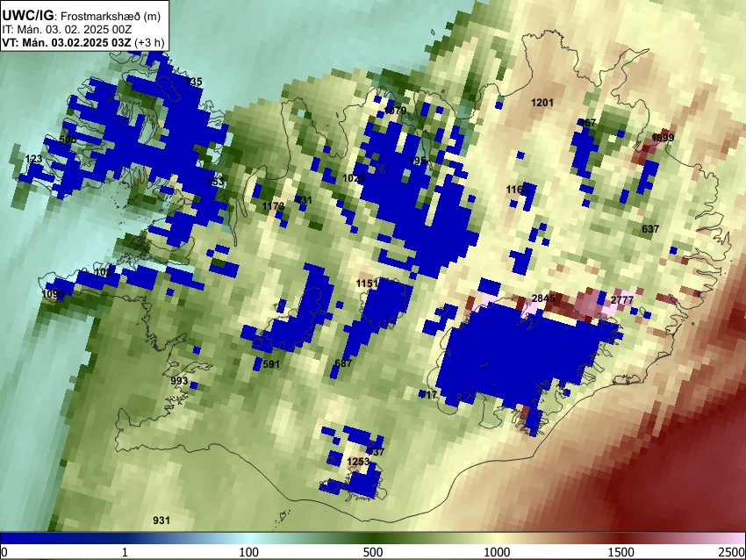
Task: Click the map value label 2777
Action: tap(622, 299)
